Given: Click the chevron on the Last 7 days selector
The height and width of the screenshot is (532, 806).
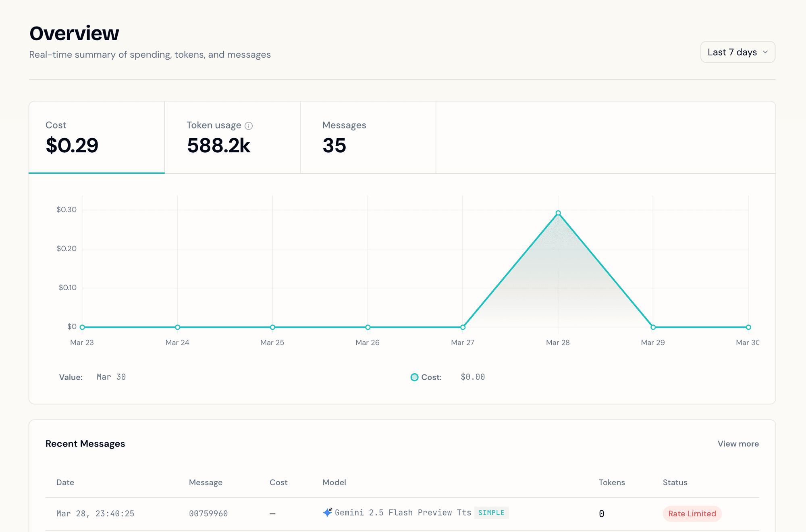Looking at the screenshot, I should [x=766, y=52].
